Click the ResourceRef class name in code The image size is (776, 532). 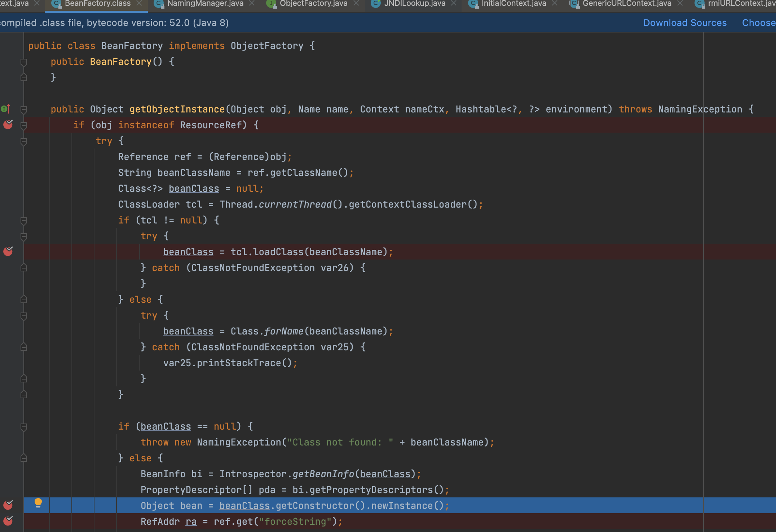point(213,125)
